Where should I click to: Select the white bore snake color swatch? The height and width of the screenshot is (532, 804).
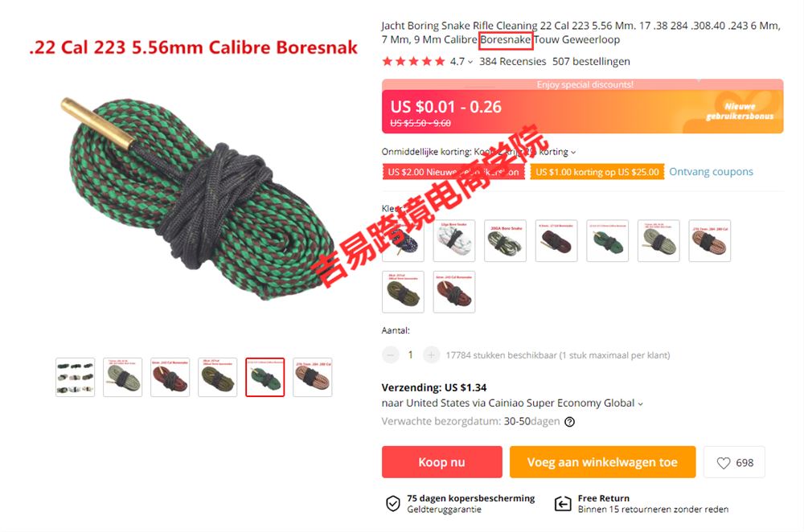click(453, 240)
